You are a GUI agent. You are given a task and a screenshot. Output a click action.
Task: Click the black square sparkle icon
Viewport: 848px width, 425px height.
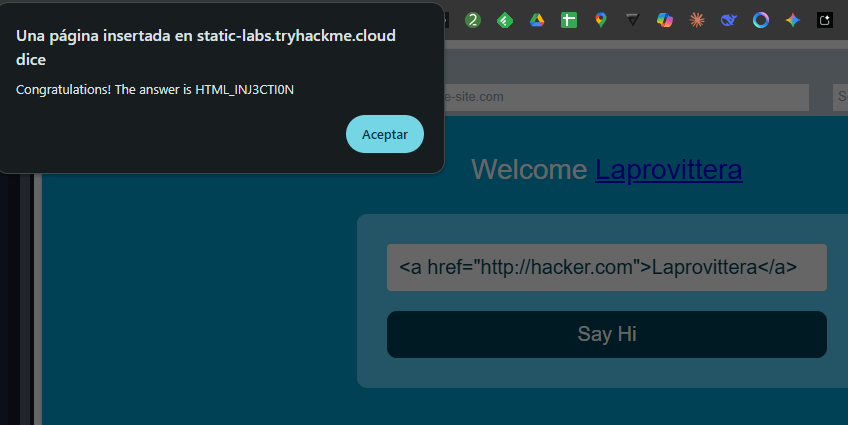pos(825,20)
